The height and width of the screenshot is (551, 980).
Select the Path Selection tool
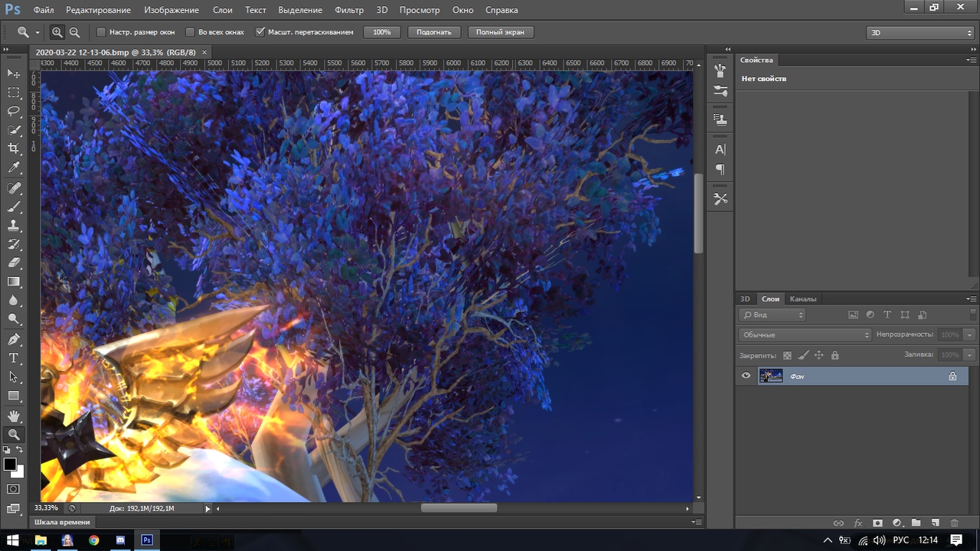14,377
